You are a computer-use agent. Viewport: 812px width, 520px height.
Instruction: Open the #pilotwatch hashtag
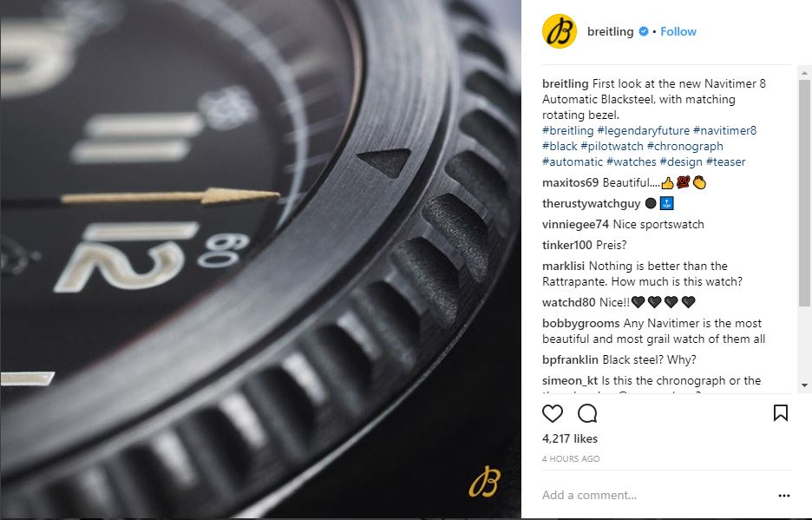(612, 146)
